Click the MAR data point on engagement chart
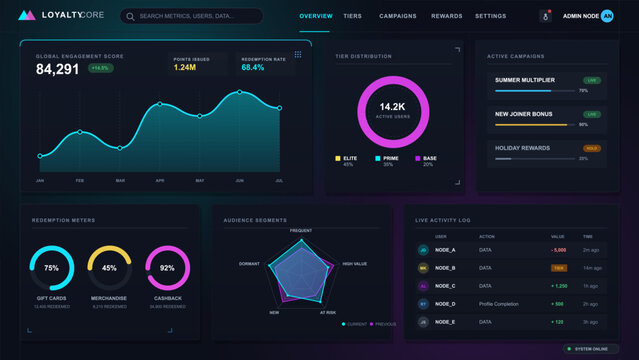Viewport: 639px width, 360px height. point(120,148)
